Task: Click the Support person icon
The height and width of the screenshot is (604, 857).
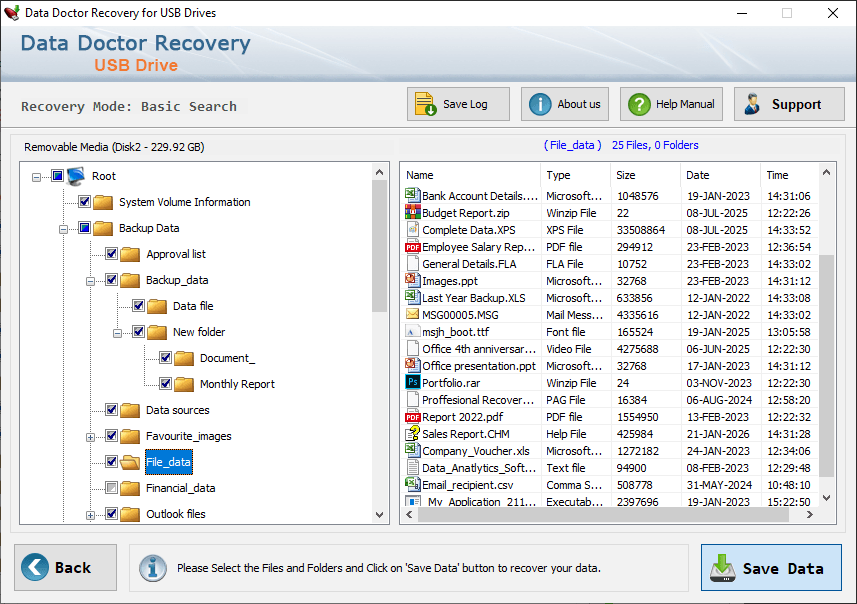Action: (x=753, y=104)
